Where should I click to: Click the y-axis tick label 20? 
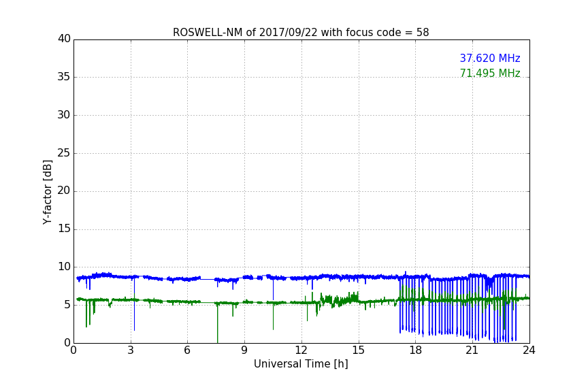point(64,191)
